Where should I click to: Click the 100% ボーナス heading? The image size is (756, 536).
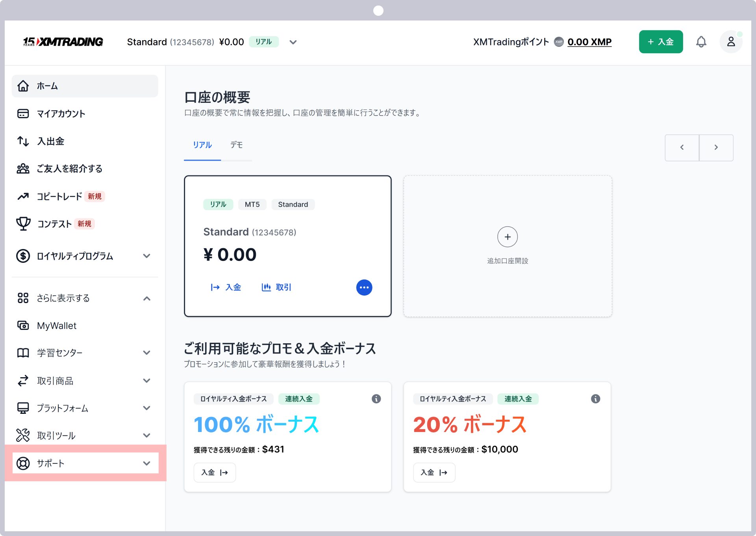click(256, 424)
